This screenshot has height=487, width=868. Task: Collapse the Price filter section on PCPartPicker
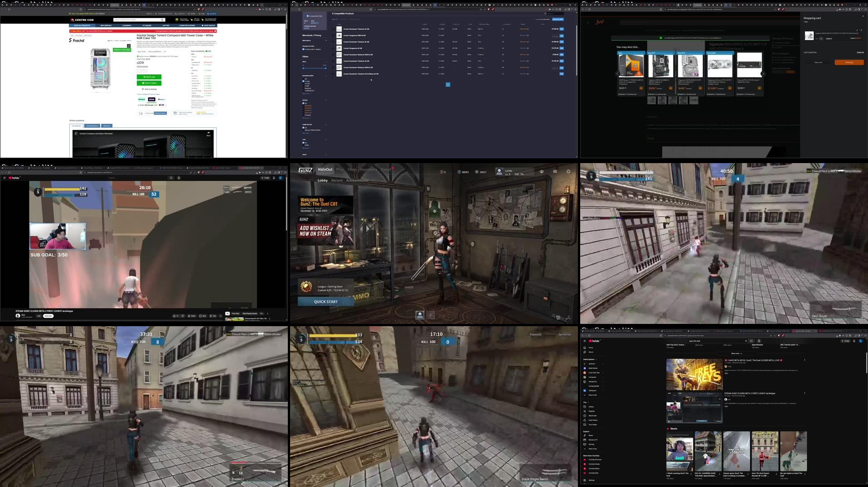[x=326, y=62]
